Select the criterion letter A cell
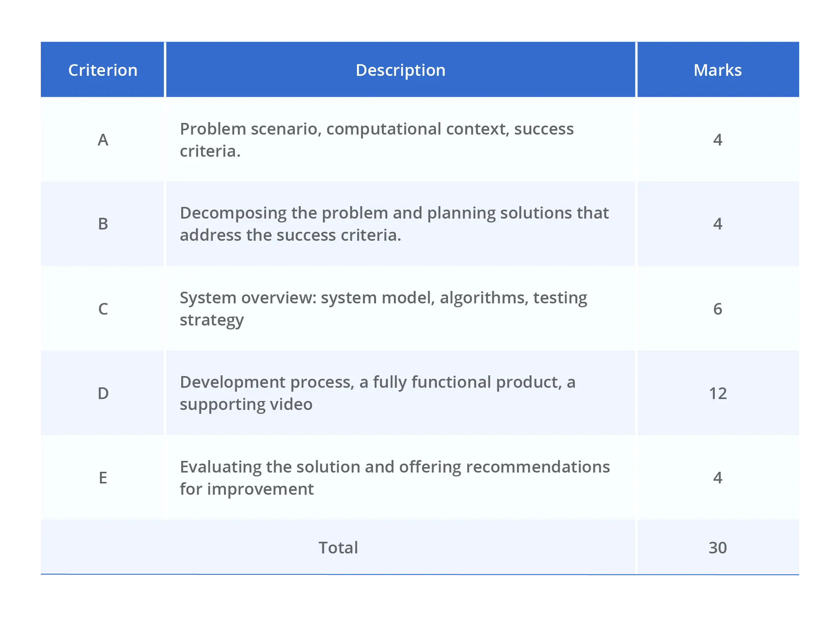This screenshot has height=618, width=840. [103, 140]
